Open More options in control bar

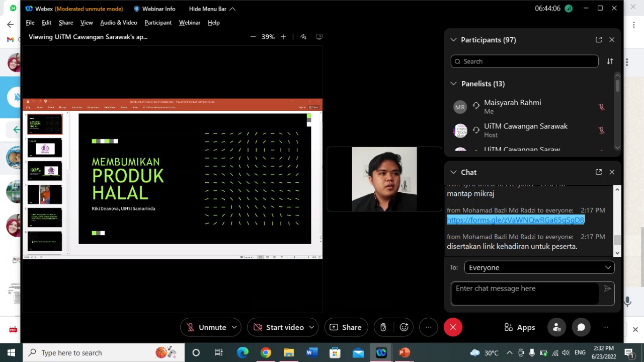click(429, 327)
